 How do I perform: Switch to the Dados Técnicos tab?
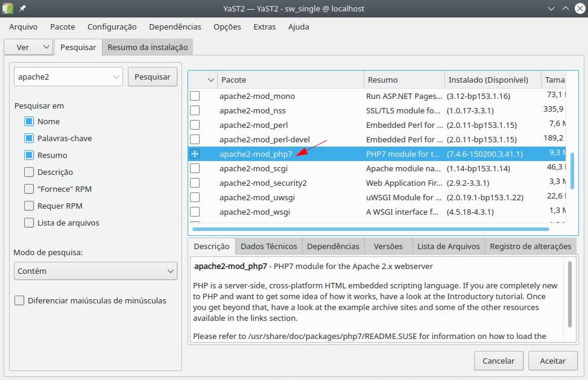(x=268, y=246)
